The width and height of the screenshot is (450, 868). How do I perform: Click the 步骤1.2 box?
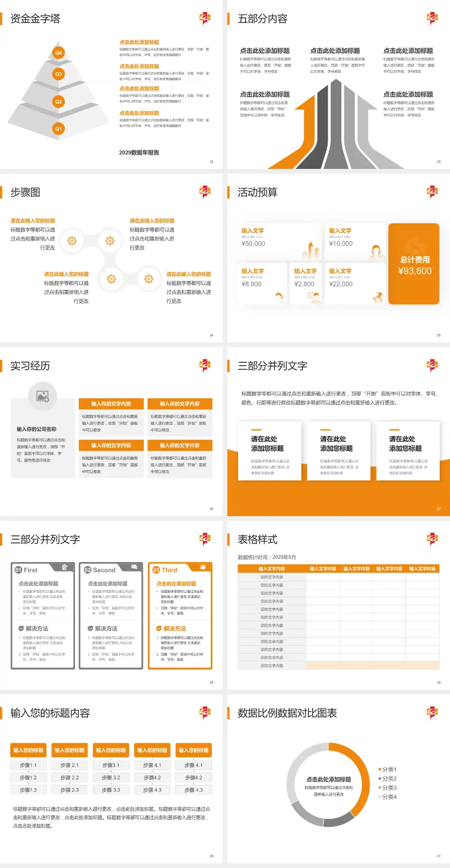[28, 777]
